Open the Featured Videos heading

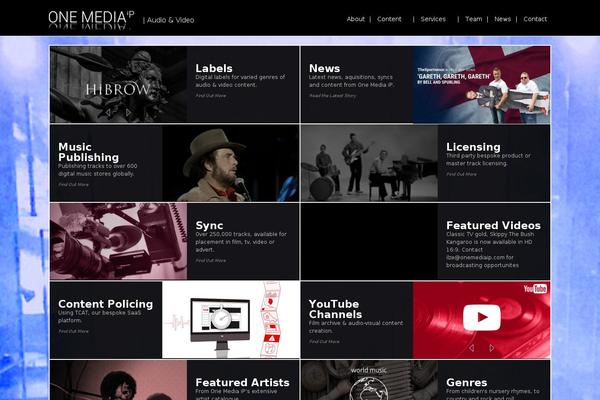pos(494,225)
